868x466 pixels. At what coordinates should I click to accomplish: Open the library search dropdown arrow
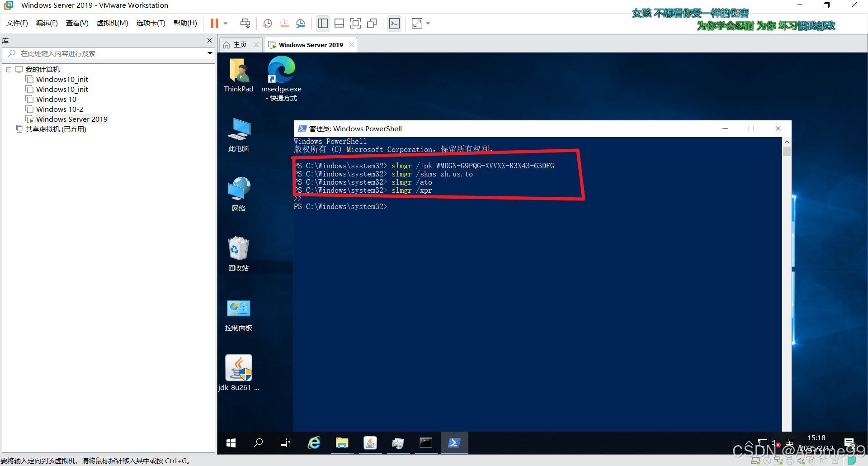[210, 53]
